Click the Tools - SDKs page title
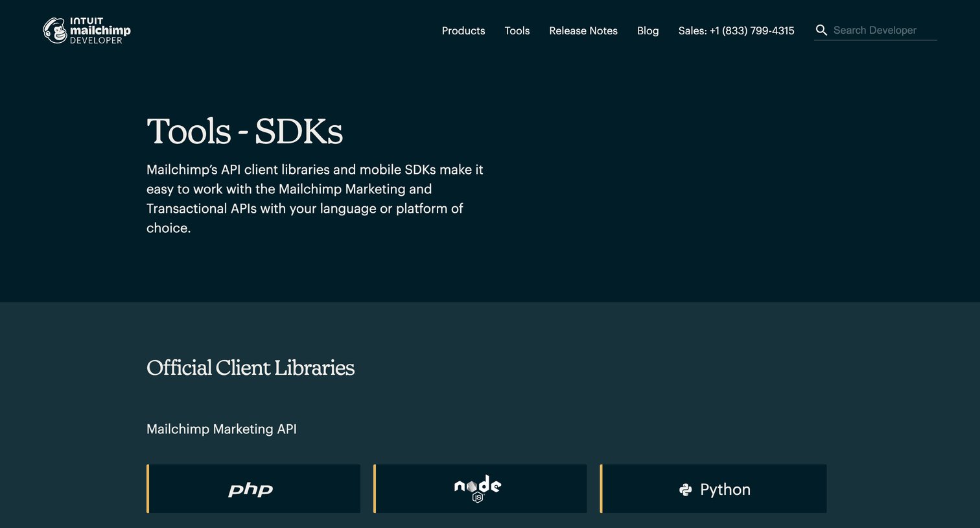Screen dimensions: 980x528 244,131
